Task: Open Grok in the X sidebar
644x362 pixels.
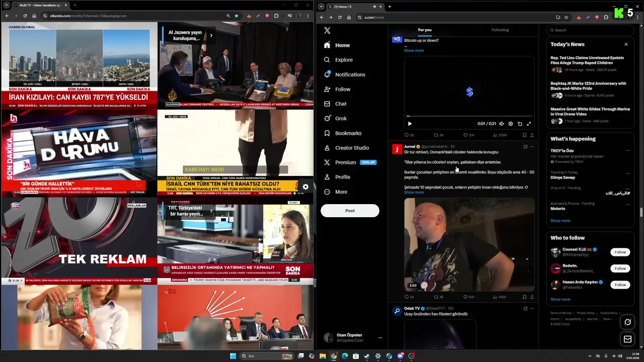Action: [336, 118]
